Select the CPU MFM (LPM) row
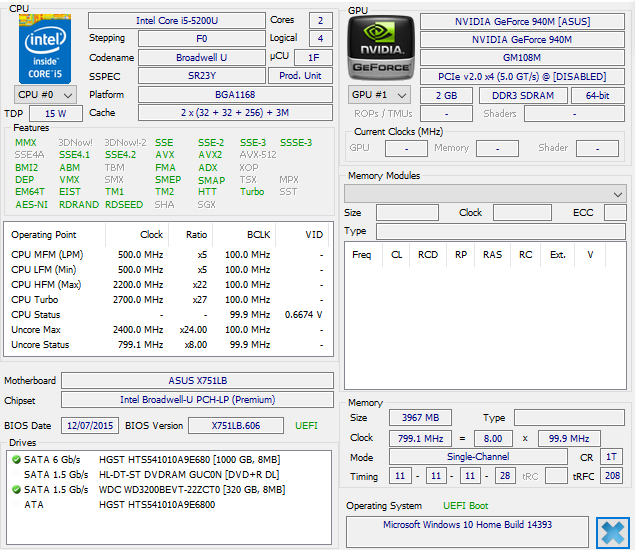 point(167,255)
